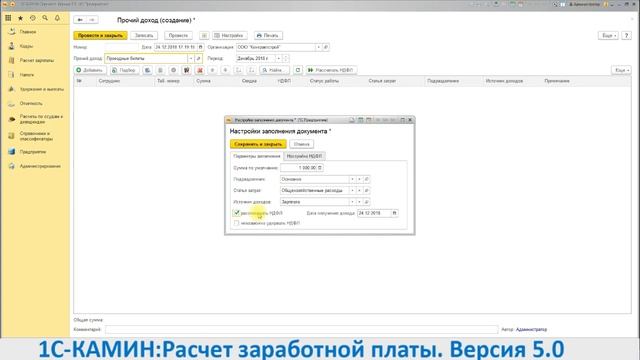Open Организация record with open icon
The image size is (640, 360).
pos(326,47)
